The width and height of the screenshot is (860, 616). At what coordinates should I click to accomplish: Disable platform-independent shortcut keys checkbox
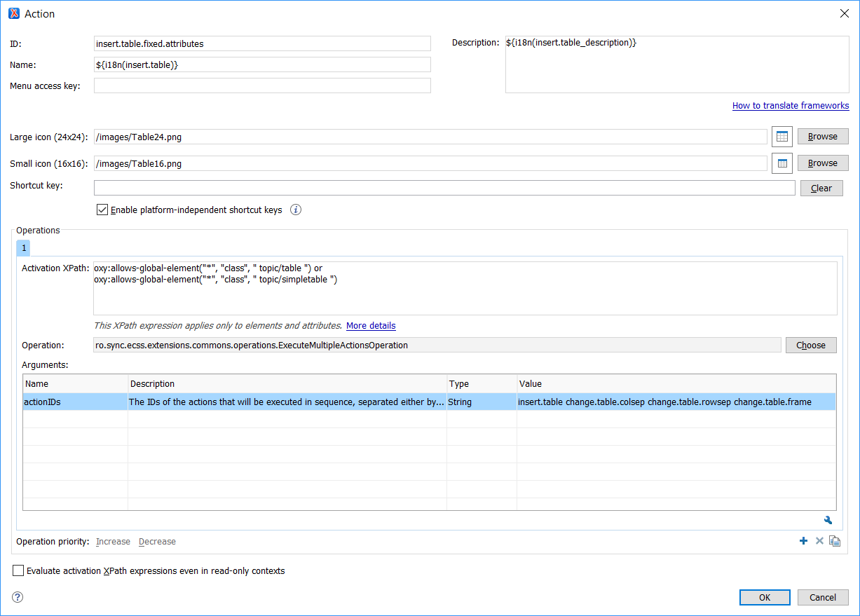point(102,210)
